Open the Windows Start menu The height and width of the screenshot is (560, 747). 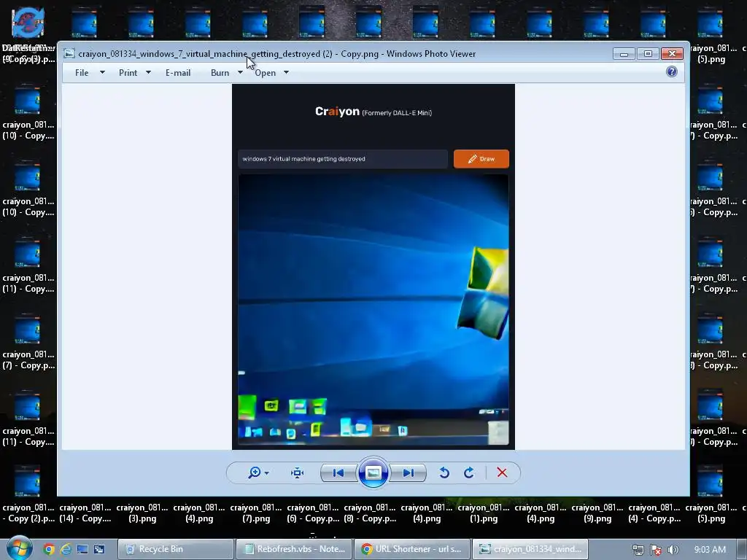(19, 548)
